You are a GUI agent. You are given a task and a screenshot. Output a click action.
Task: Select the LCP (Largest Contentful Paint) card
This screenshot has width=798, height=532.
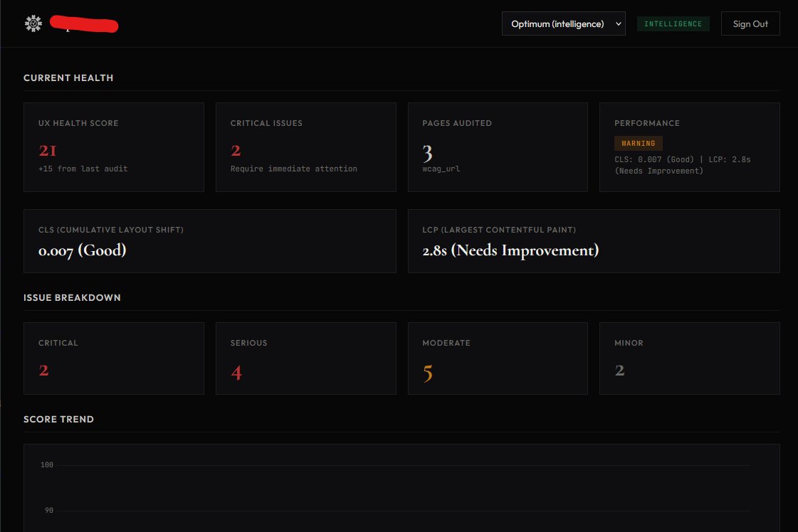(x=594, y=240)
